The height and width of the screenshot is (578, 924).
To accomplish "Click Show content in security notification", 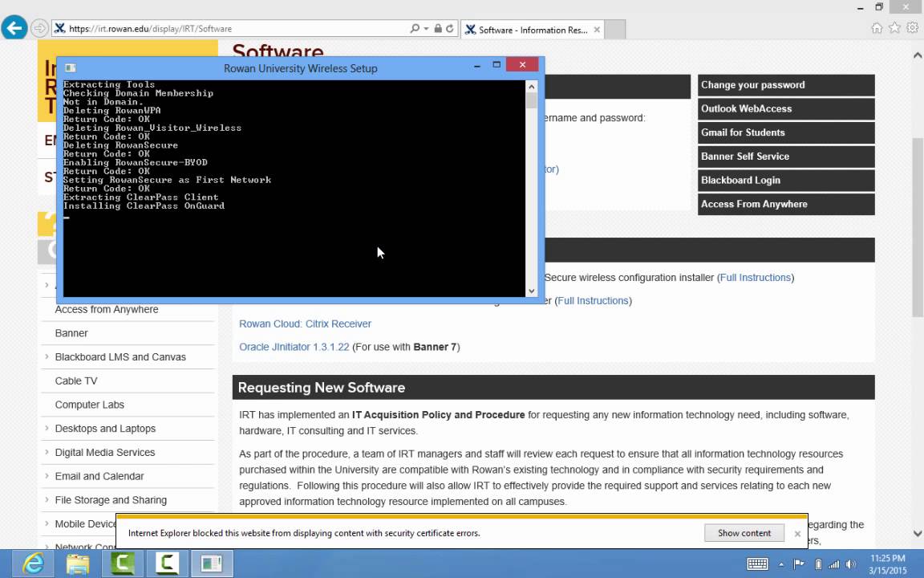I will (x=744, y=533).
